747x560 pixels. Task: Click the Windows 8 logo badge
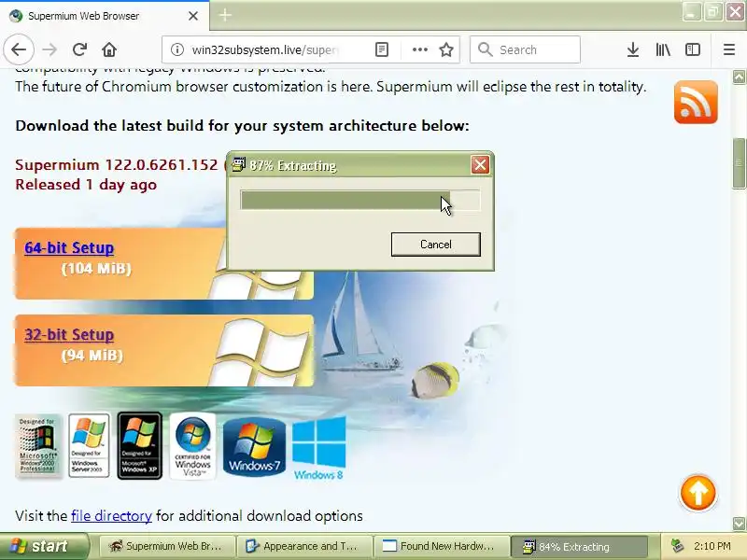pos(318,448)
